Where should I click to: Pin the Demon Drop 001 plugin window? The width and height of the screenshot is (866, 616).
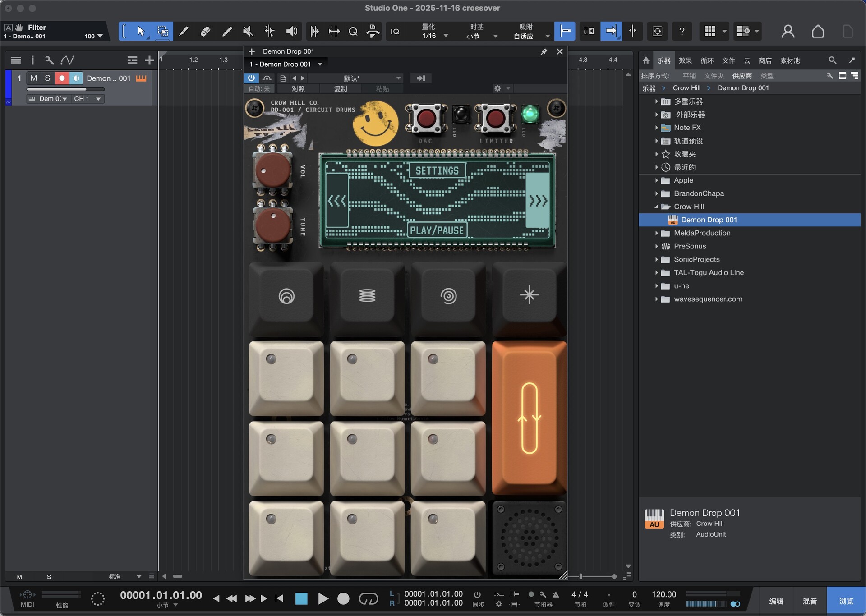544,52
